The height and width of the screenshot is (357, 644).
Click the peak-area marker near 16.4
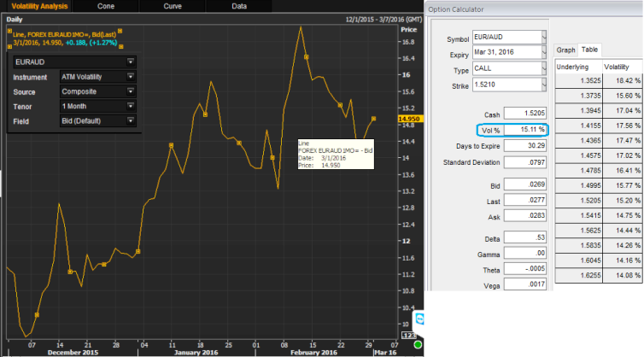point(306,57)
